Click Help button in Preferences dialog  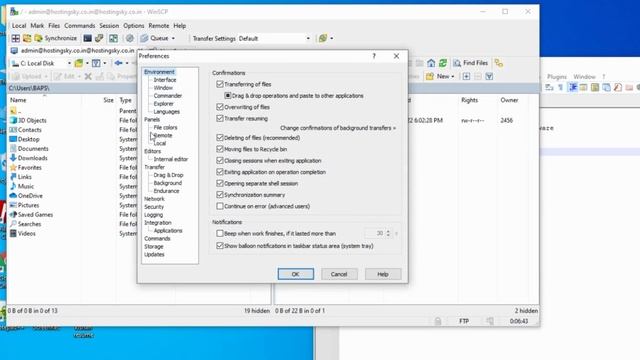[383, 274]
